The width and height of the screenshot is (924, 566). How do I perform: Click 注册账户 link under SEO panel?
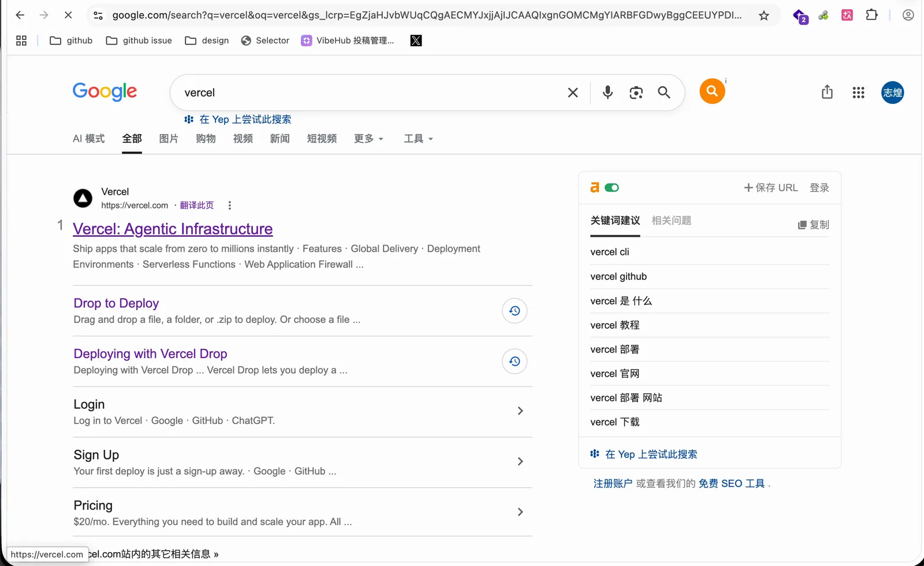(613, 484)
